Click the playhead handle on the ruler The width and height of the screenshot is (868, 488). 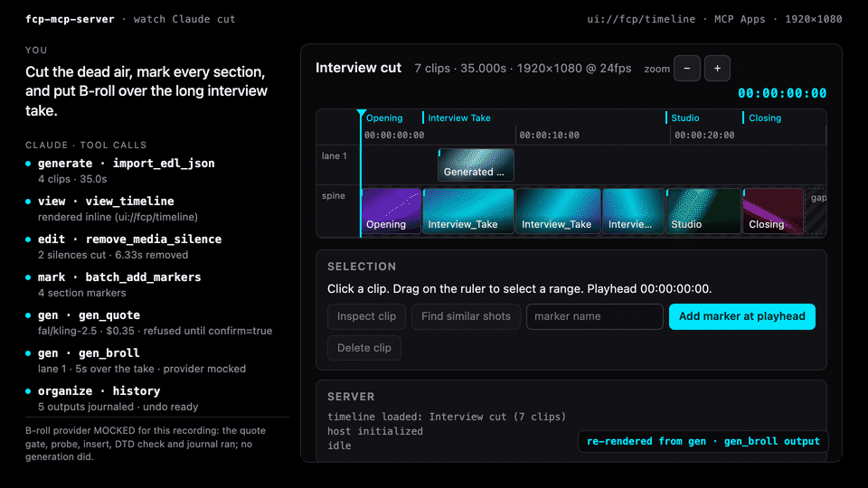click(x=362, y=114)
